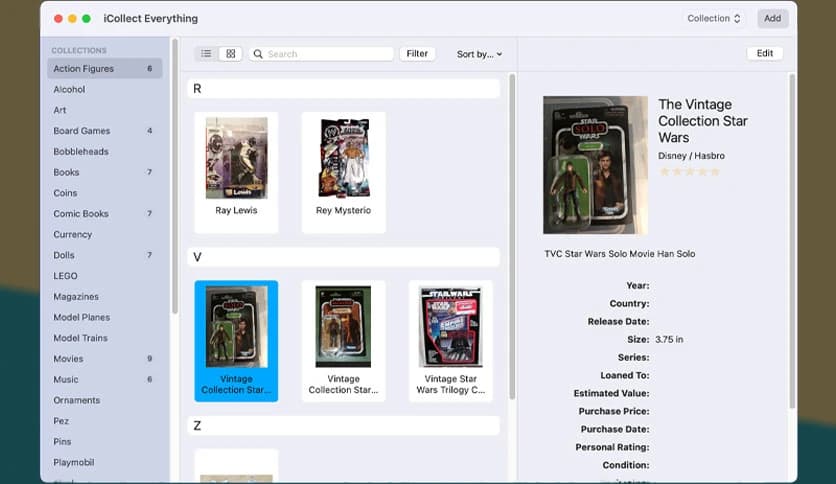Viewport: 836px width, 484px height.
Task: Click the Z section header
Action: [343, 425]
